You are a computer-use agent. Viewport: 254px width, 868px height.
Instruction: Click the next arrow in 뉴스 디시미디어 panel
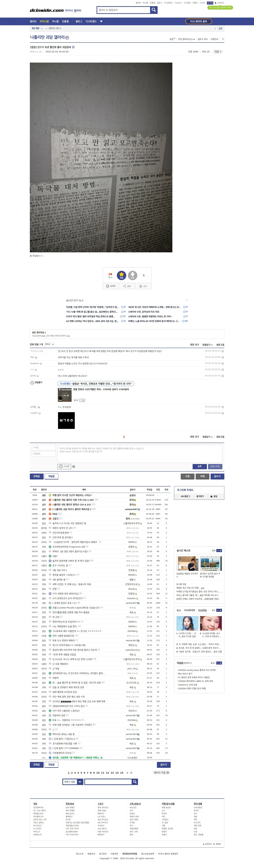pyautogui.click(x=221, y=610)
